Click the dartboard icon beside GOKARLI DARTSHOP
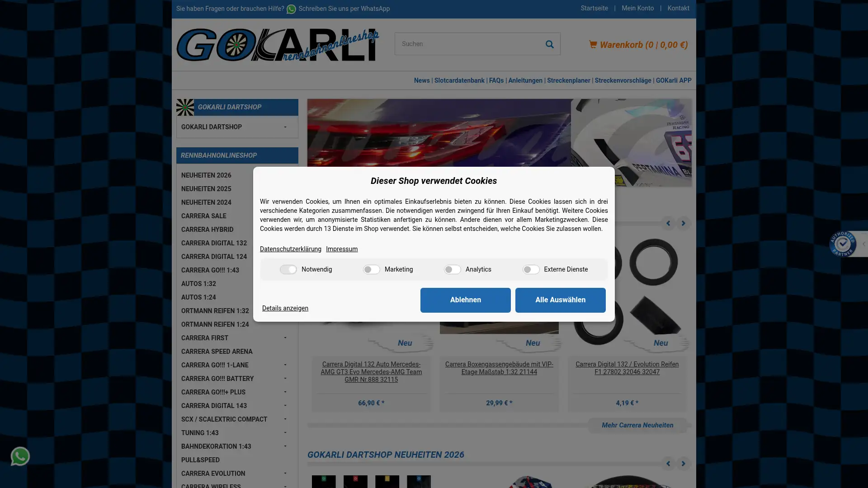The height and width of the screenshot is (488, 868). pos(185,107)
